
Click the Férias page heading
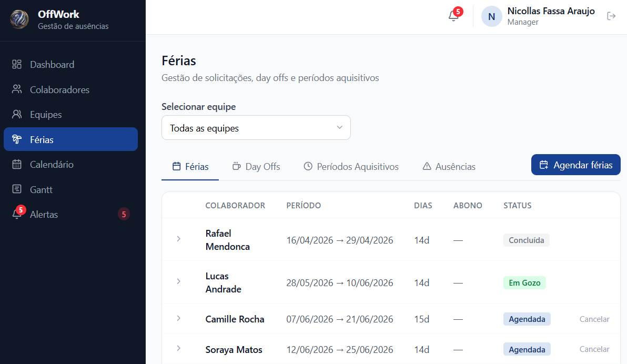(x=179, y=61)
